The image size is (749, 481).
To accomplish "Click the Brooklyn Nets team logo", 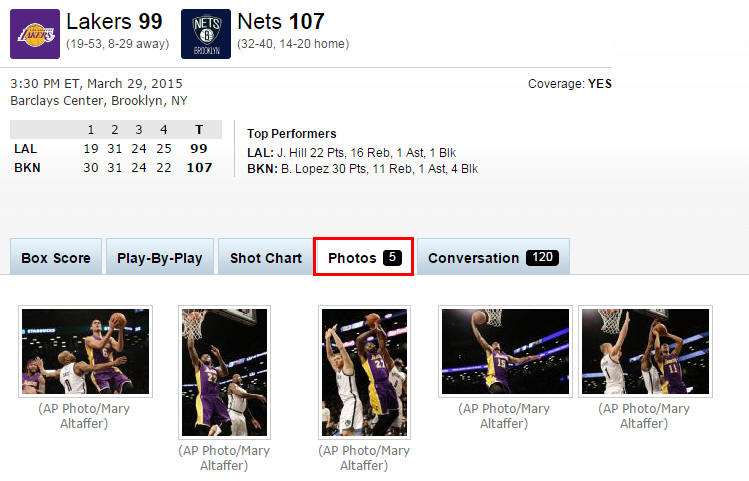I will click(206, 34).
